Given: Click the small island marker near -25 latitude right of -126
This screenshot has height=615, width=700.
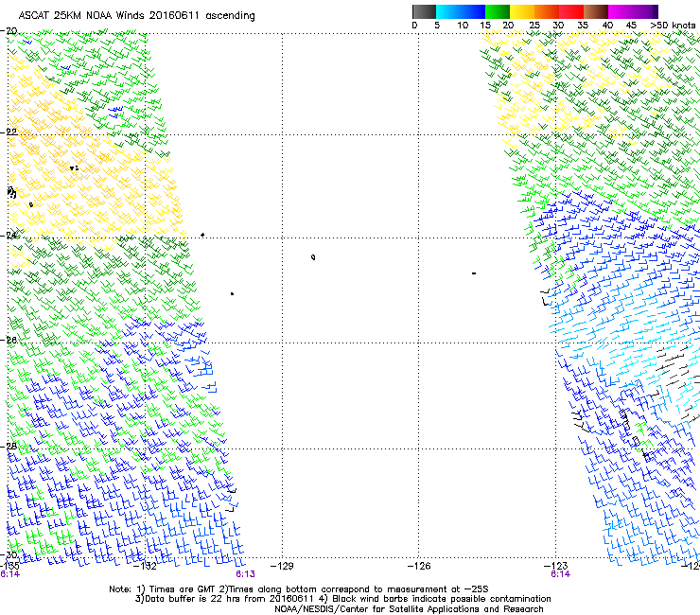Looking at the screenshot, I should [474, 273].
